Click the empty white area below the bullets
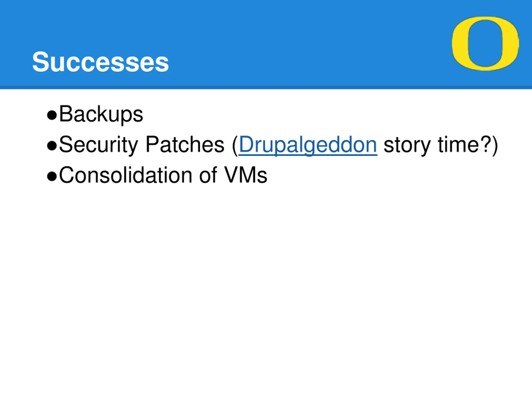Image resolution: width=532 pixels, height=399 pixels. point(266,289)
